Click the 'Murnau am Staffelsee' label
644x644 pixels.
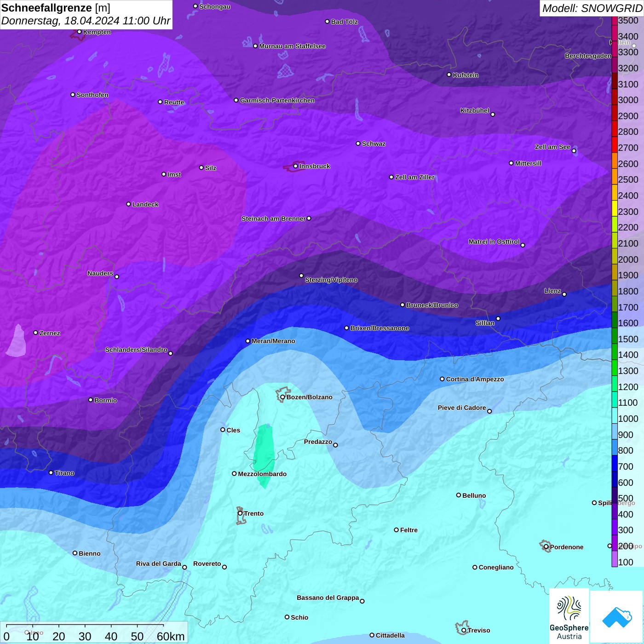pos(292,46)
